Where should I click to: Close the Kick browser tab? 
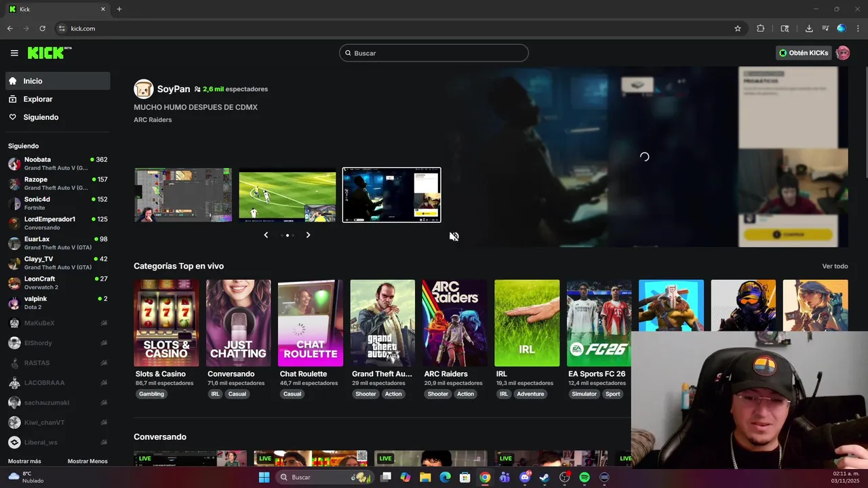click(x=103, y=9)
